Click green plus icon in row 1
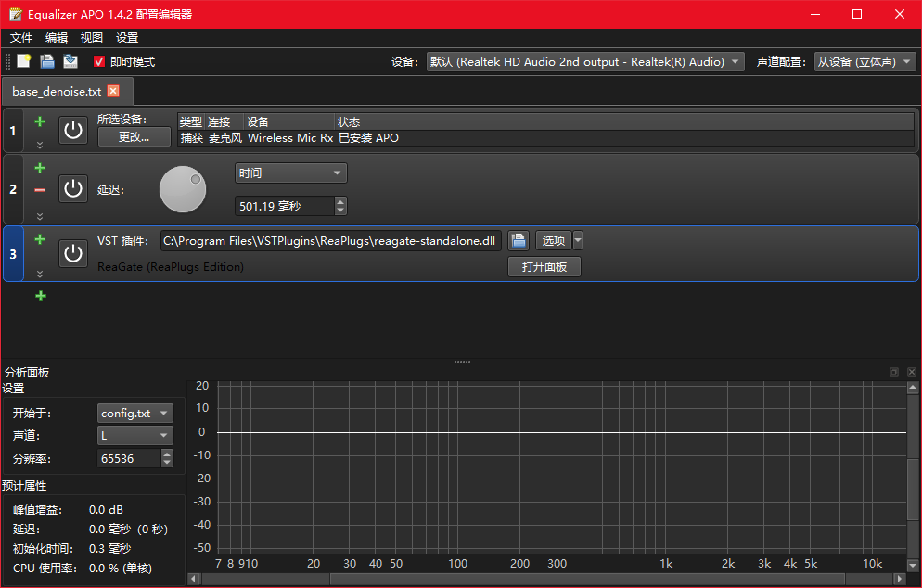The height and width of the screenshot is (588, 922). click(40, 121)
